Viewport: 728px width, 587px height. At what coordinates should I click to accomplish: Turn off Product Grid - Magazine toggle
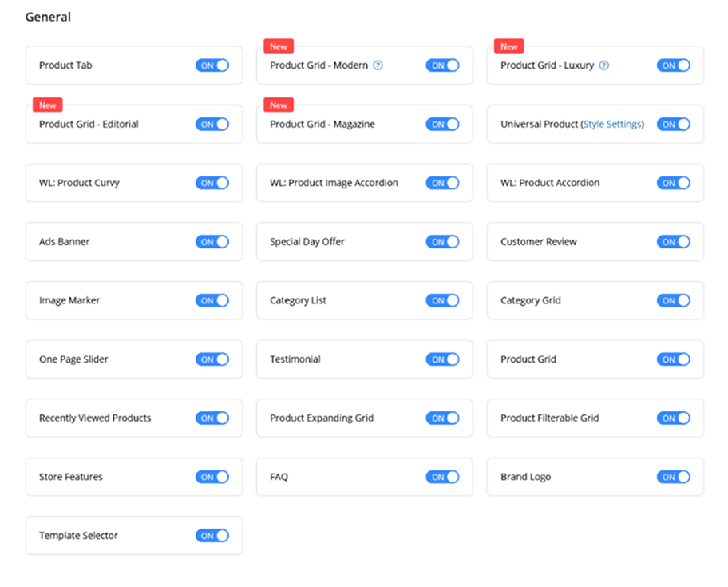(443, 125)
